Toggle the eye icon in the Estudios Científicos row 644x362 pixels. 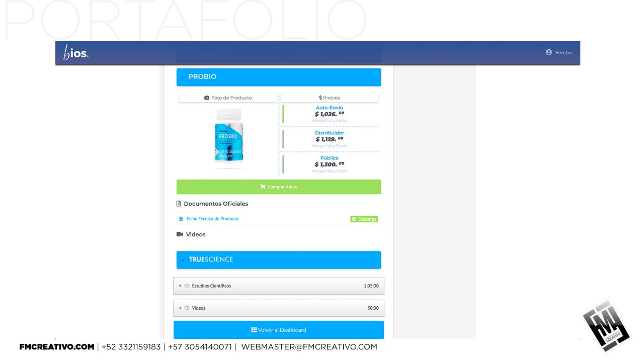click(187, 286)
